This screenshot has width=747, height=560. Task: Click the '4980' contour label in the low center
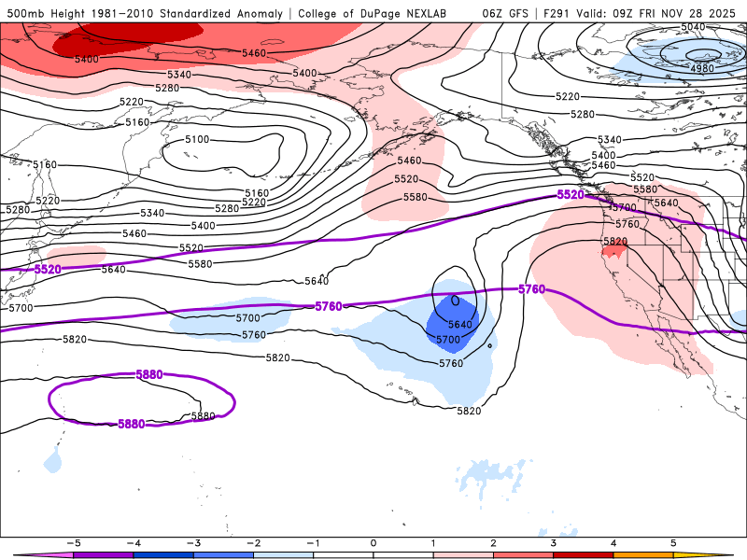[702, 68]
